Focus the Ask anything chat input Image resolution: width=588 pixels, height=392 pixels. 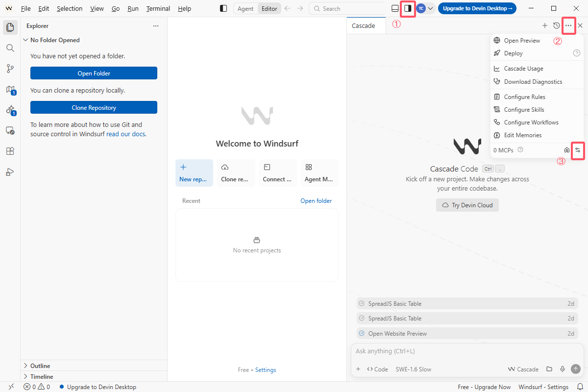(467, 351)
